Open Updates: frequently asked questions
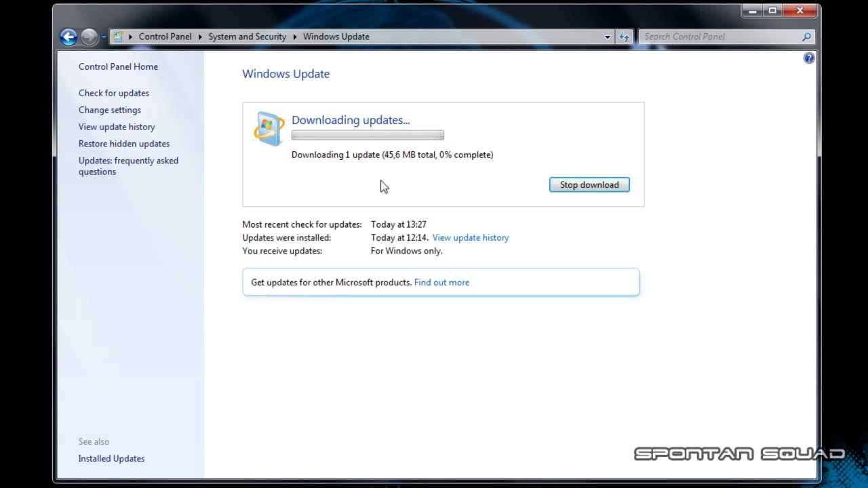 click(x=128, y=166)
